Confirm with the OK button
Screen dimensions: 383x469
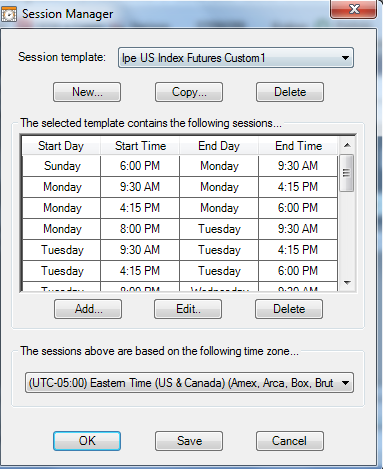(x=87, y=441)
